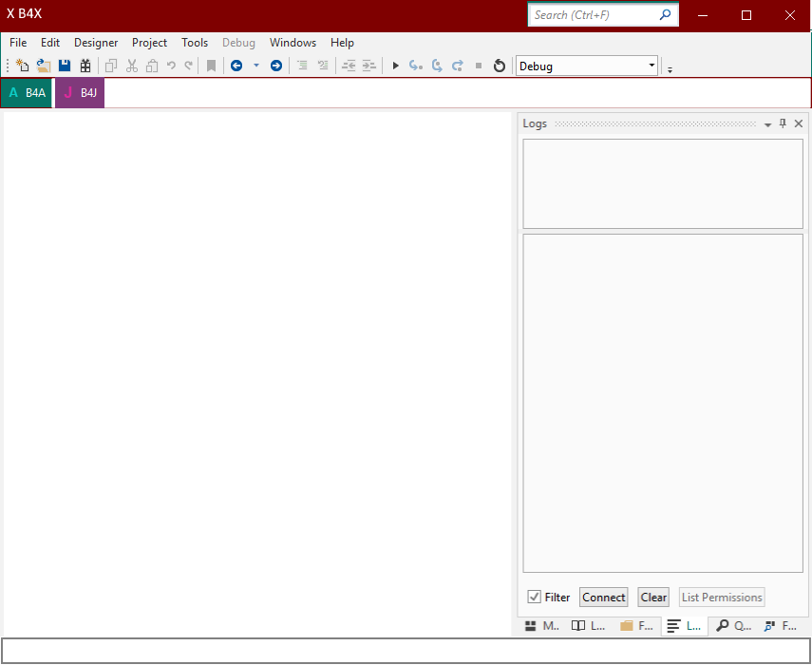Switch to the Libraries Manager panel
This screenshot has width=812, height=665.
588,626
